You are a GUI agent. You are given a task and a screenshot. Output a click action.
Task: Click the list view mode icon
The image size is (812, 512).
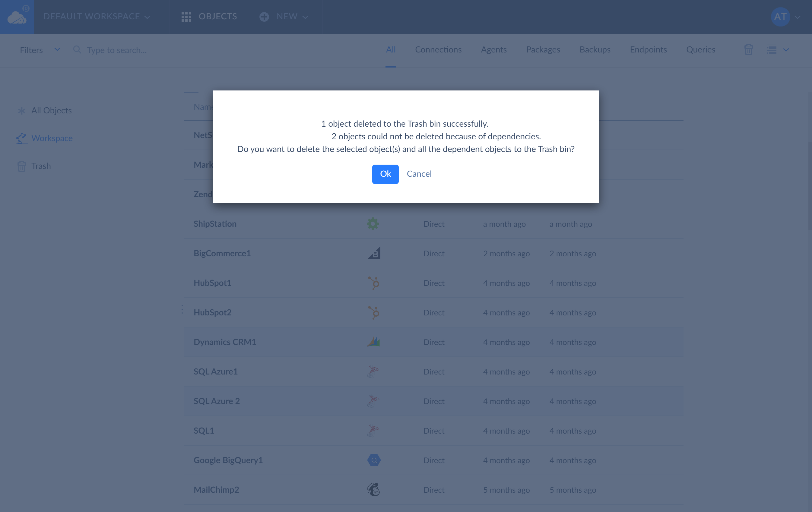771,49
